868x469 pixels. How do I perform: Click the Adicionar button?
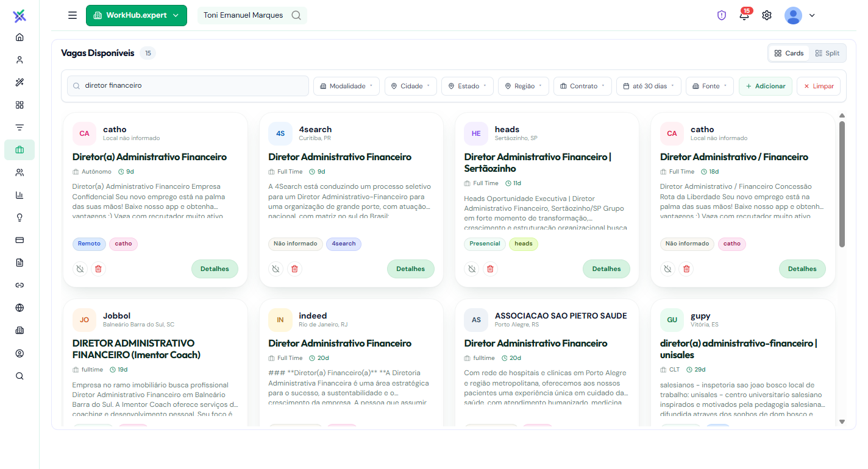click(x=766, y=86)
